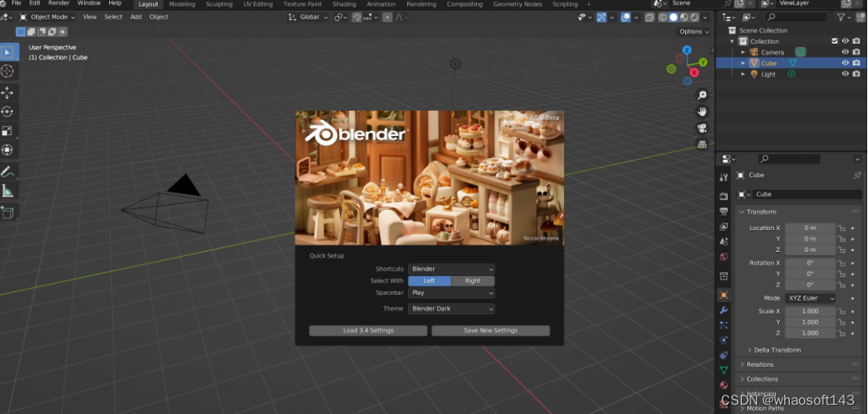868x414 pixels.
Task: Select the Scale tool
Action: pos(8,131)
